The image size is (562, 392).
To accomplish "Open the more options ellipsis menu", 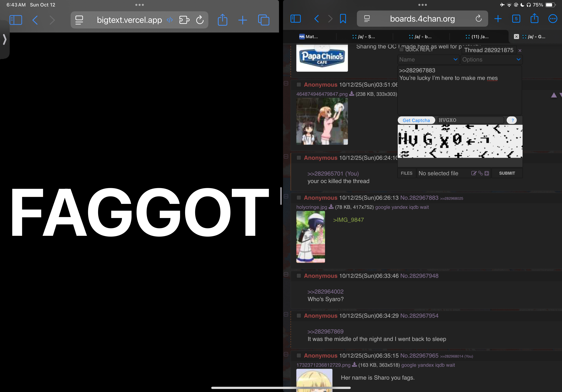I will coord(552,19).
